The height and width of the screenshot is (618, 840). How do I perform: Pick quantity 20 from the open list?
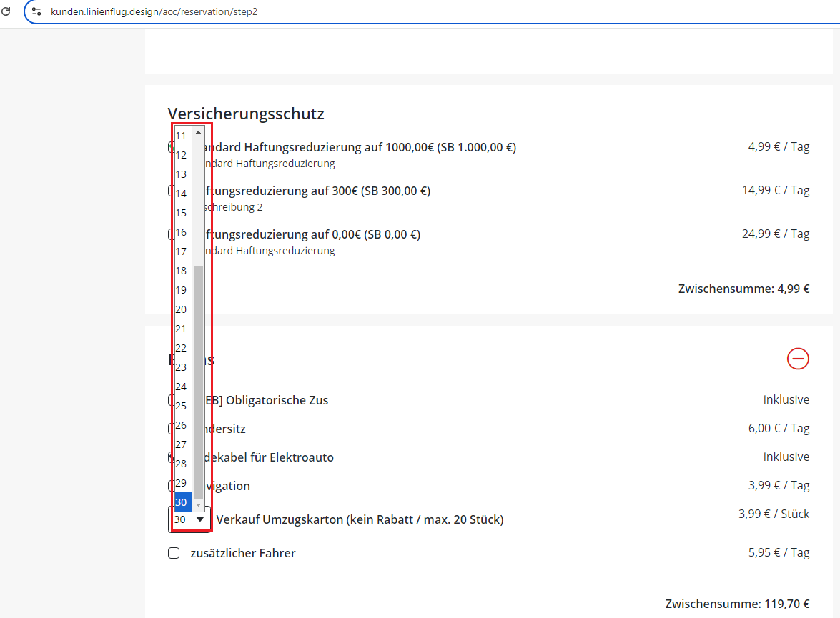pyautogui.click(x=182, y=309)
